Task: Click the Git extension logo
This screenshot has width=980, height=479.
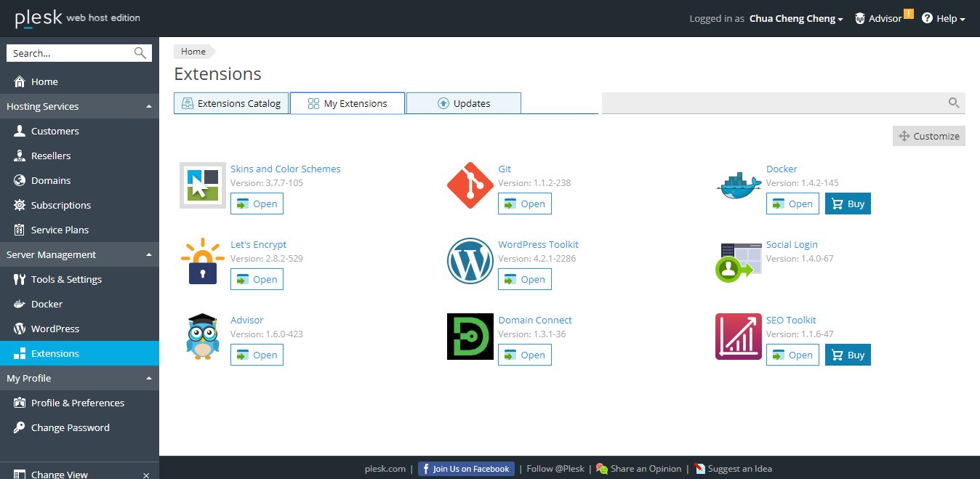Action: click(470, 185)
